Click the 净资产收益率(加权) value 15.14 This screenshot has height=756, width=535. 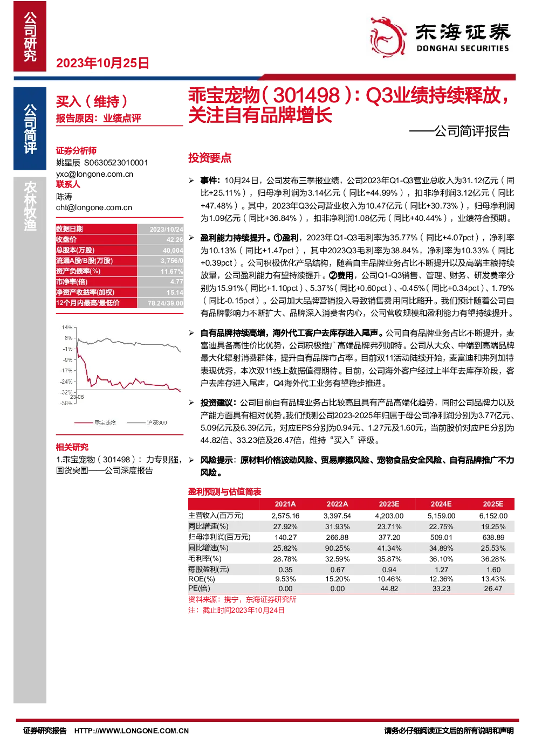coord(175,293)
